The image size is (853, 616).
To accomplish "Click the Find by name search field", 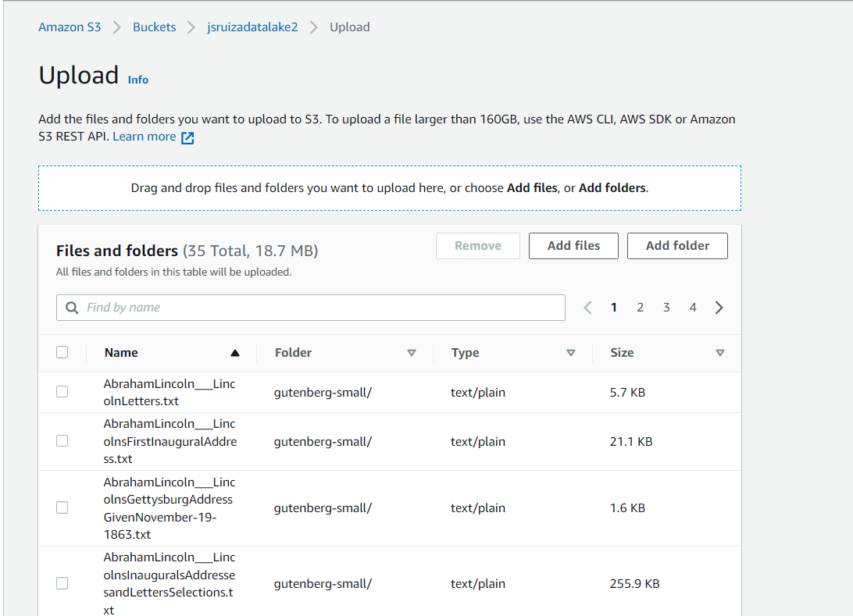I will click(x=234, y=307).
